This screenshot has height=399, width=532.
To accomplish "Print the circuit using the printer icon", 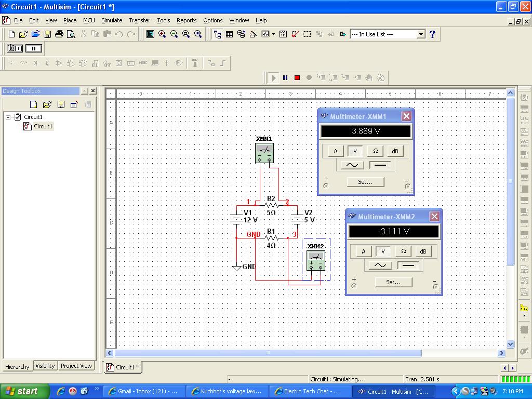I will tap(59, 34).
